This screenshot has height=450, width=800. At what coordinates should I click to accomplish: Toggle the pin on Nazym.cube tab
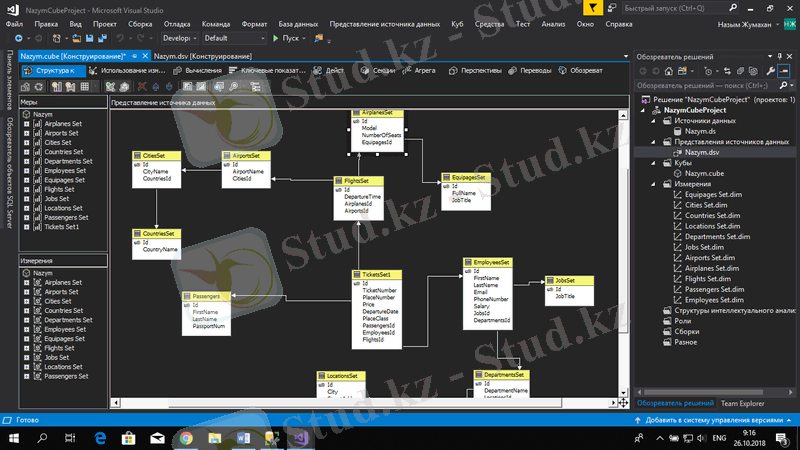click(135, 56)
